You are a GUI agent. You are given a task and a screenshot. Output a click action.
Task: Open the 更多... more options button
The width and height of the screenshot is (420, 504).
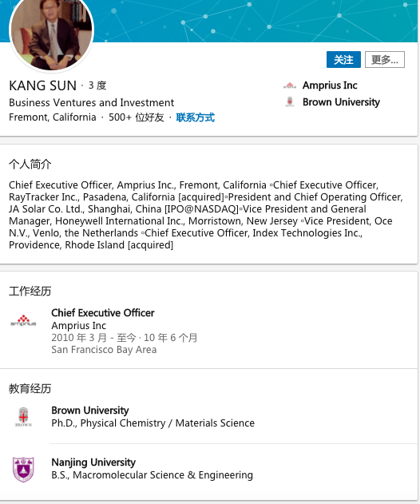tap(385, 59)
